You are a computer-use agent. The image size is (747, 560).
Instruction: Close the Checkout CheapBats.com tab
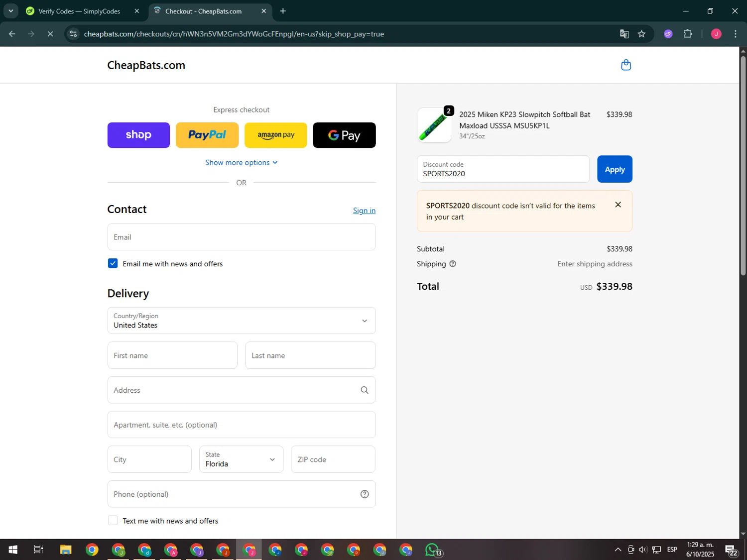click(264, 11)
